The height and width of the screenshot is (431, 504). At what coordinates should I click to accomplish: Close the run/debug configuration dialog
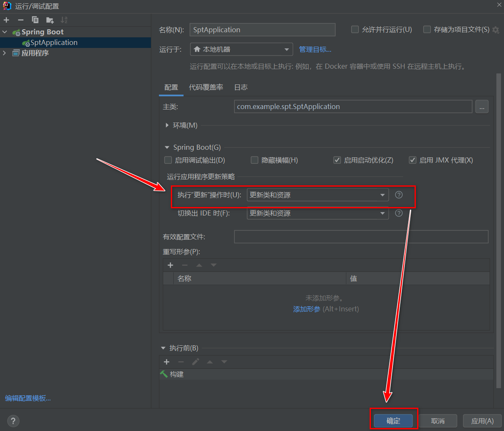(x=499, y=5)
